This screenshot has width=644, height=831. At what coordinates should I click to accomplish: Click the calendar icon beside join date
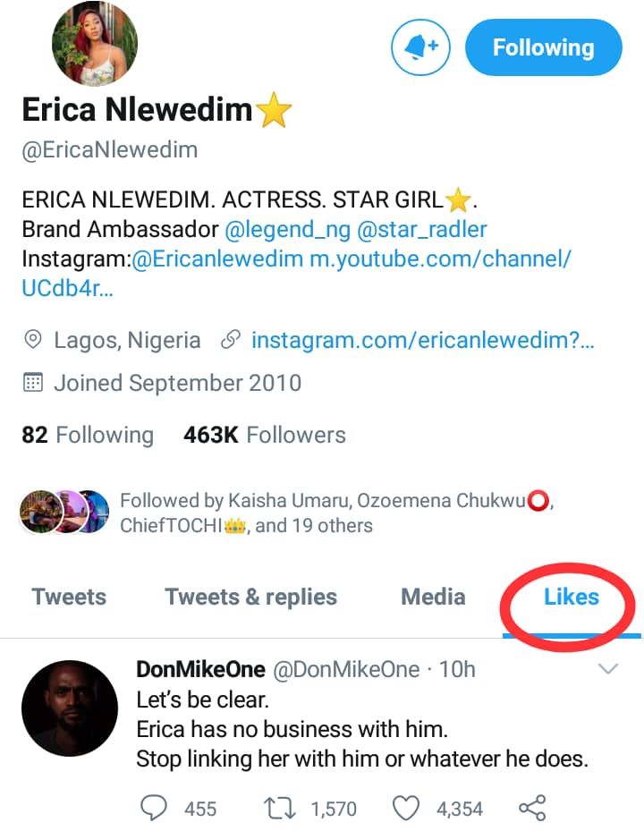coord(33,384)
